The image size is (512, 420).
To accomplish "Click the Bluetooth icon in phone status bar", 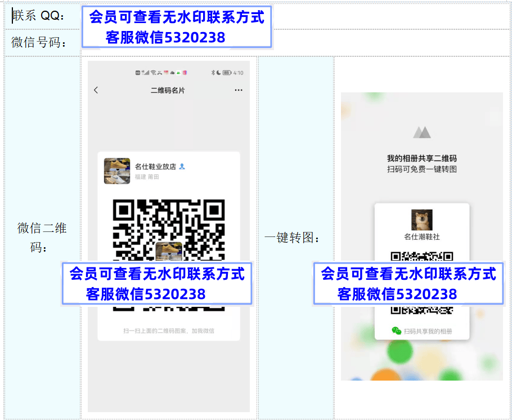I will point(213,73).
